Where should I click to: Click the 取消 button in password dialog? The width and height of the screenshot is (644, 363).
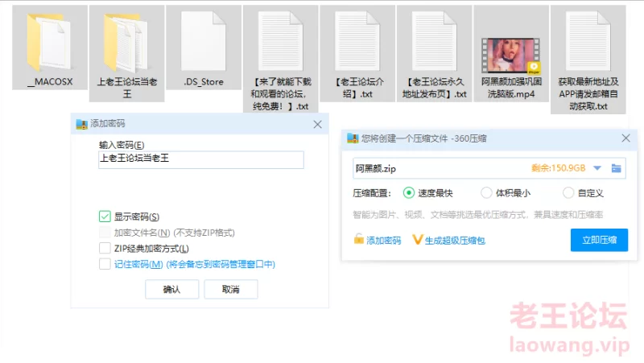231,290
